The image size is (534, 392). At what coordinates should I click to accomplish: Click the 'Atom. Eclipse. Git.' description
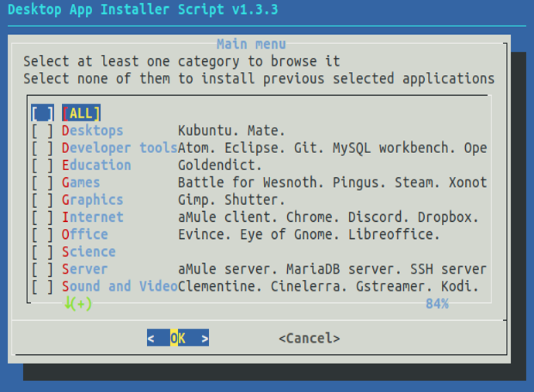point(332,148)
